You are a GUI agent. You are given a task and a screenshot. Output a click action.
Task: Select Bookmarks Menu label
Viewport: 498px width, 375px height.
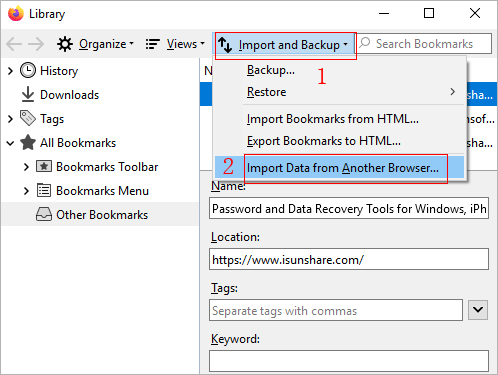coord(102,191)
